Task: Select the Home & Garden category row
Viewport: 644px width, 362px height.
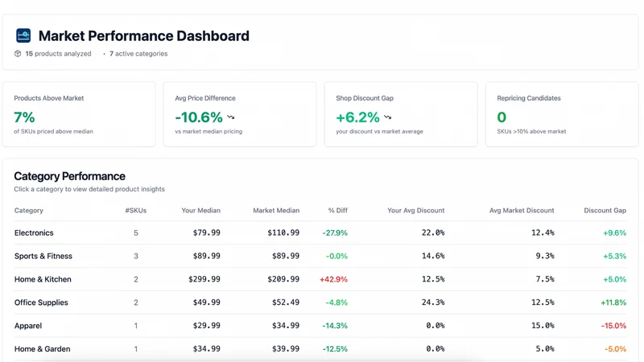Action: click(320, 349)
